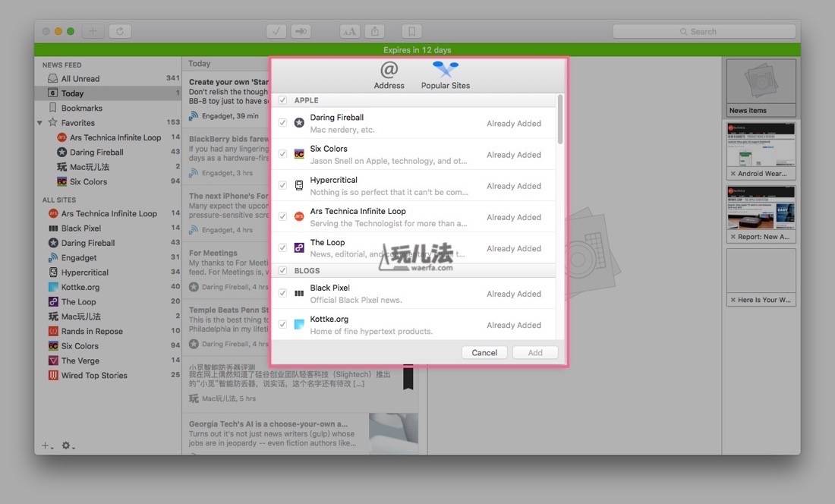
Task: Select Engadget under All Sites
Action: pos(108,257)
